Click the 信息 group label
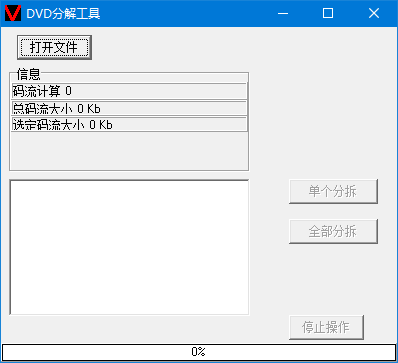 28,74
